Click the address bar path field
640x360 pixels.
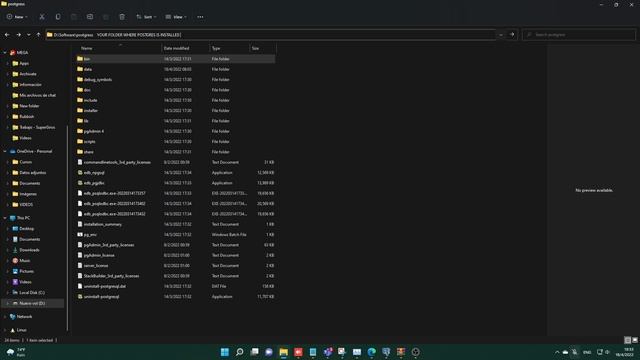270,35
